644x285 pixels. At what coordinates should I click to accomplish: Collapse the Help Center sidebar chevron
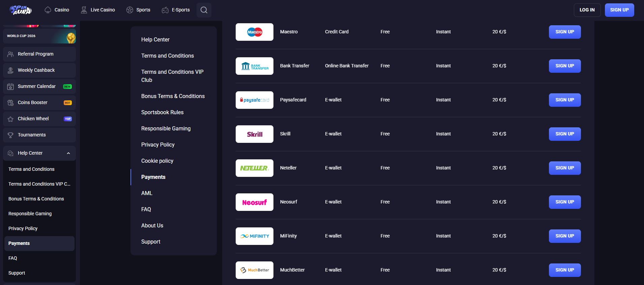[68, 153]
